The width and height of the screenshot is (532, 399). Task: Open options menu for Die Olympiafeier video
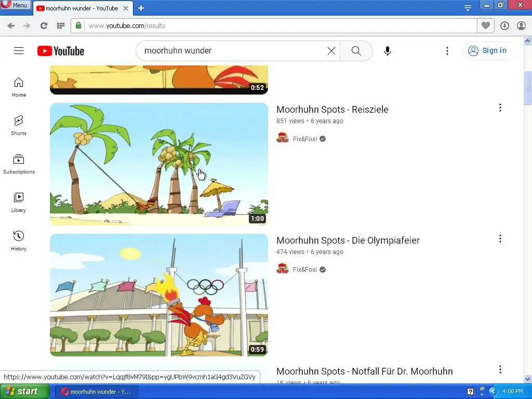(500, 239)
